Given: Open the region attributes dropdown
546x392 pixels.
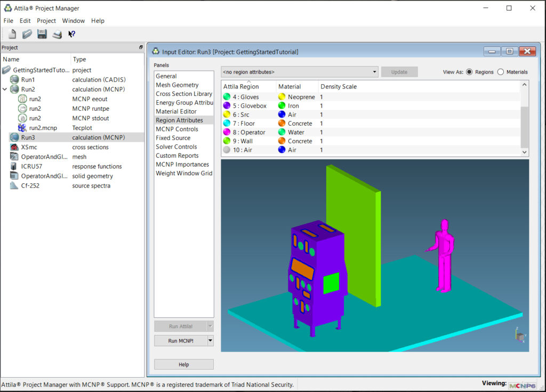Looking at the screenshot, I should pos(375,71).
